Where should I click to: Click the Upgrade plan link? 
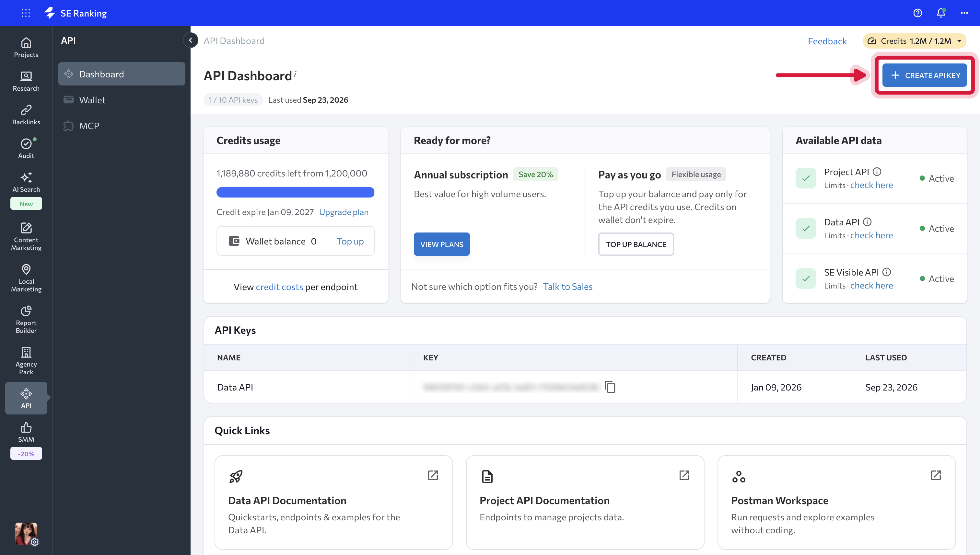[x=344, y=212]
